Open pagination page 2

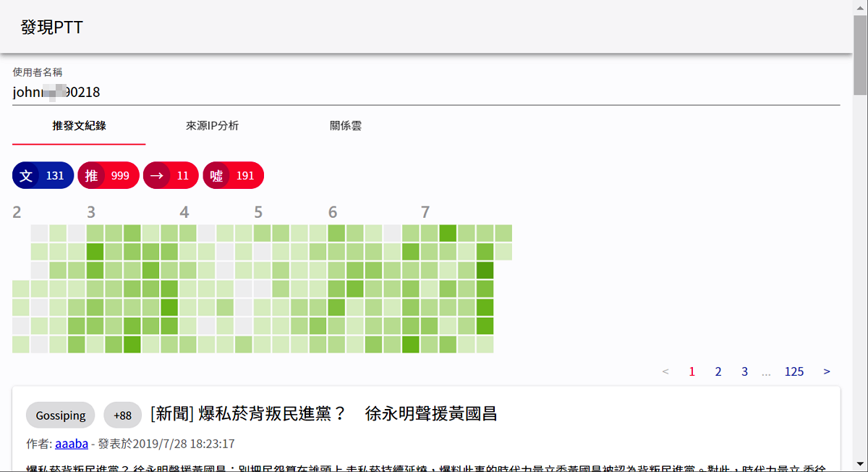(x=718, y=371)
